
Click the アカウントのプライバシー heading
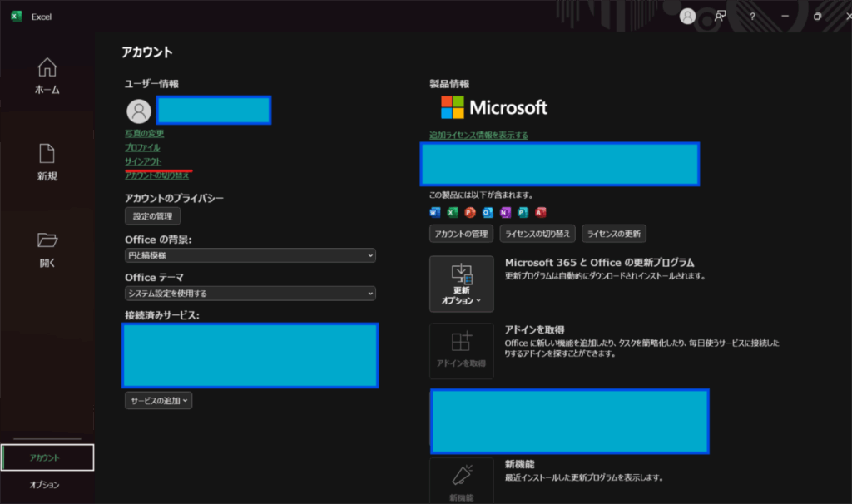click(174, 198)
